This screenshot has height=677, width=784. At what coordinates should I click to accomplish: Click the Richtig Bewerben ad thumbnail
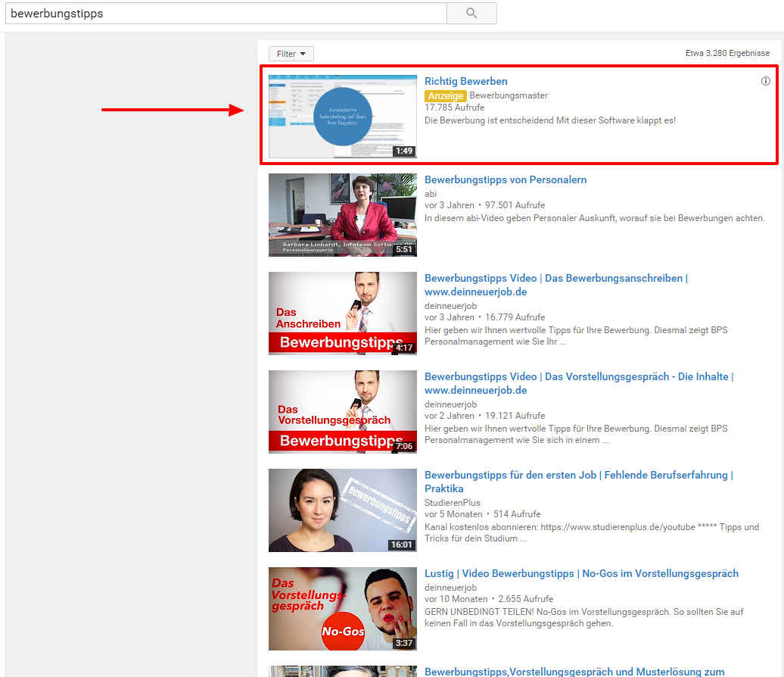pos(342,117)
